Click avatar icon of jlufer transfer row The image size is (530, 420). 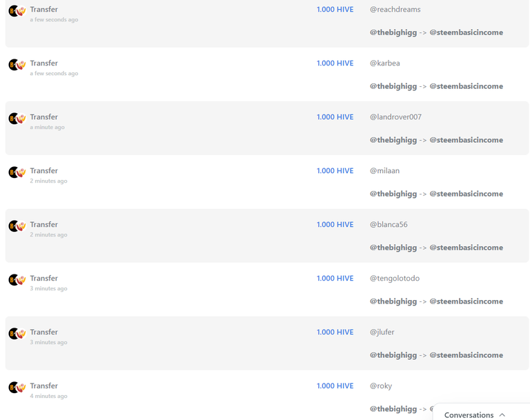[x=17, y=333]
